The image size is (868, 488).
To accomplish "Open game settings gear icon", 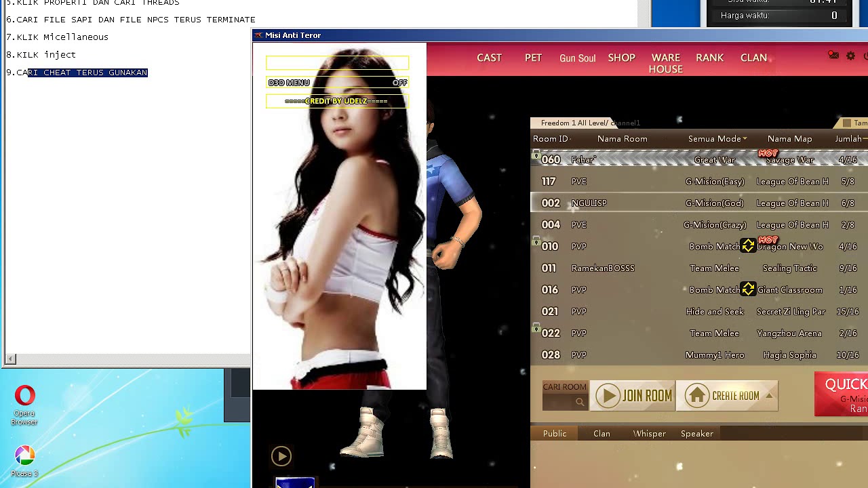I will [x=851, y=56].
